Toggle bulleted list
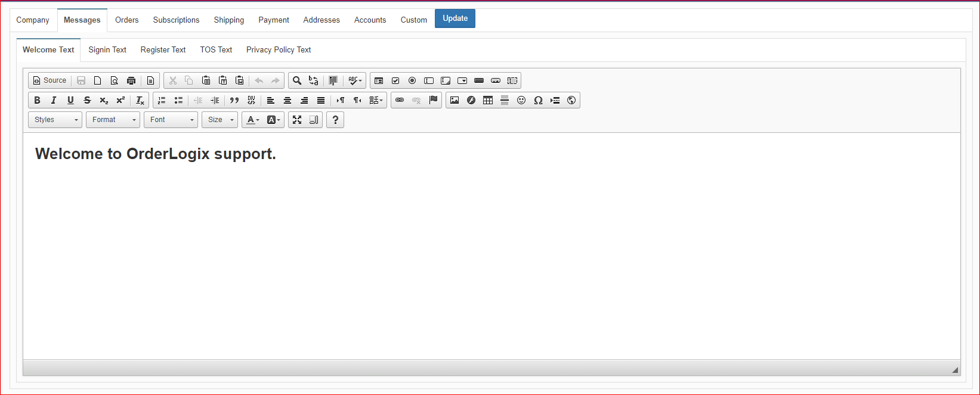980x395 pixels. click(178, 100)
